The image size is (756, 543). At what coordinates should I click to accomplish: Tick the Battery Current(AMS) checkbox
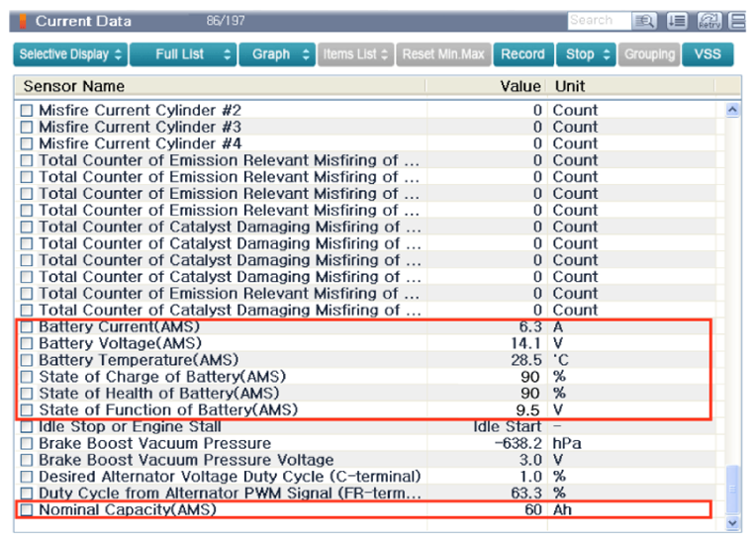pos(27,327)
